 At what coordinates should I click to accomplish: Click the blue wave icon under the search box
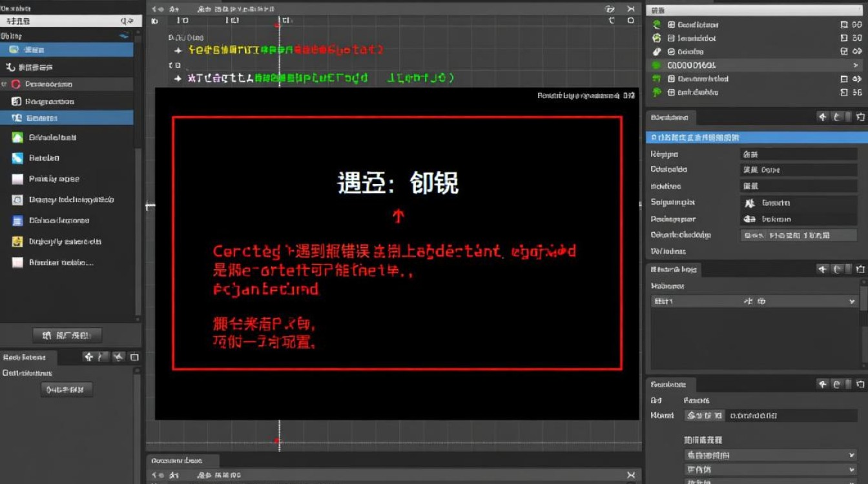point(125,36)
